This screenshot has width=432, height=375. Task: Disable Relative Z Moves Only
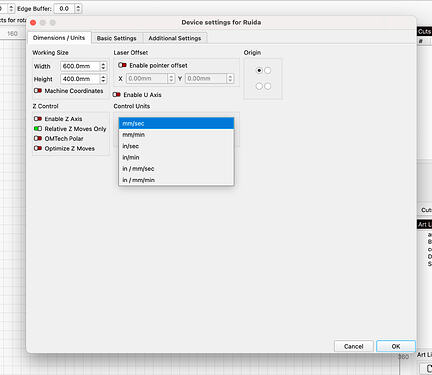[x=38, y=129]
